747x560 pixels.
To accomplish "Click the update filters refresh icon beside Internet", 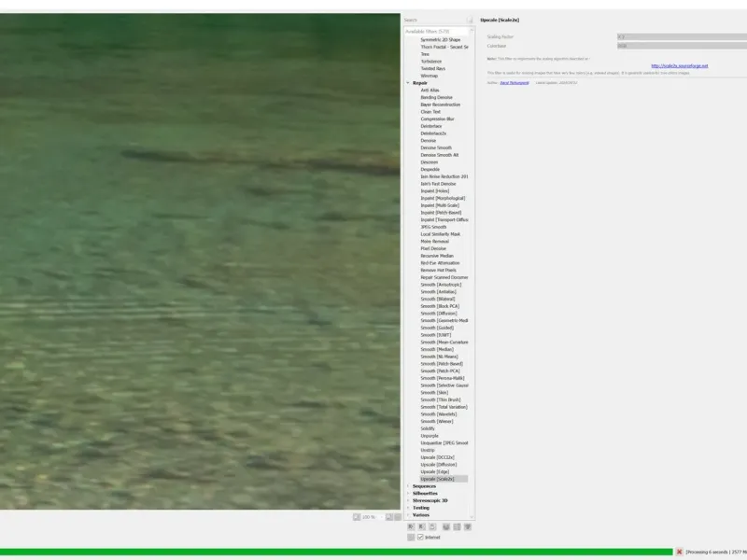I will (x=411, y=538).
